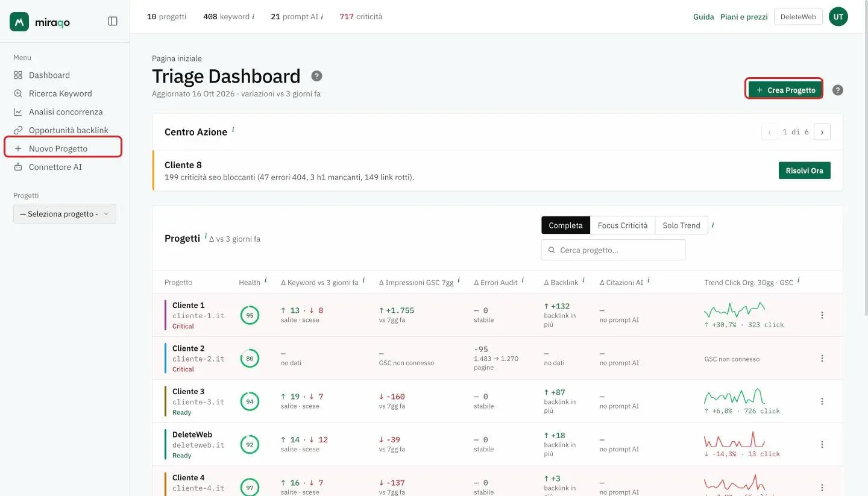Go to previous Centro Azione page
Screen dimensions: 868x496
[770, 132]
